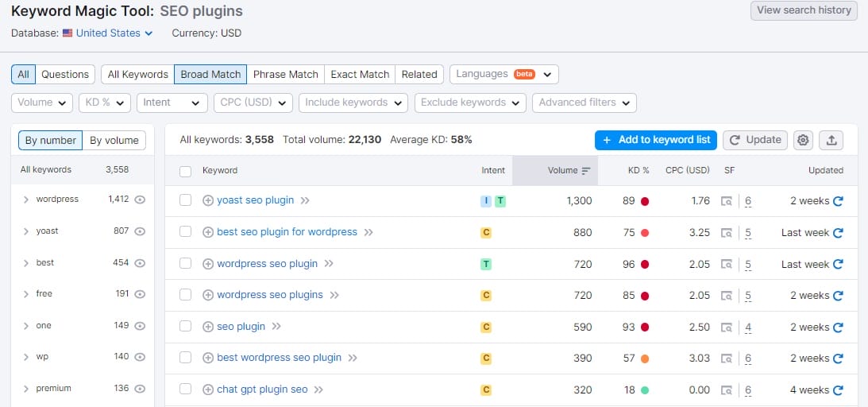Viewport: 868px width, 407px height.
Task: Check the wordpress seo plugin row checkbox
Action: [186, 263]
